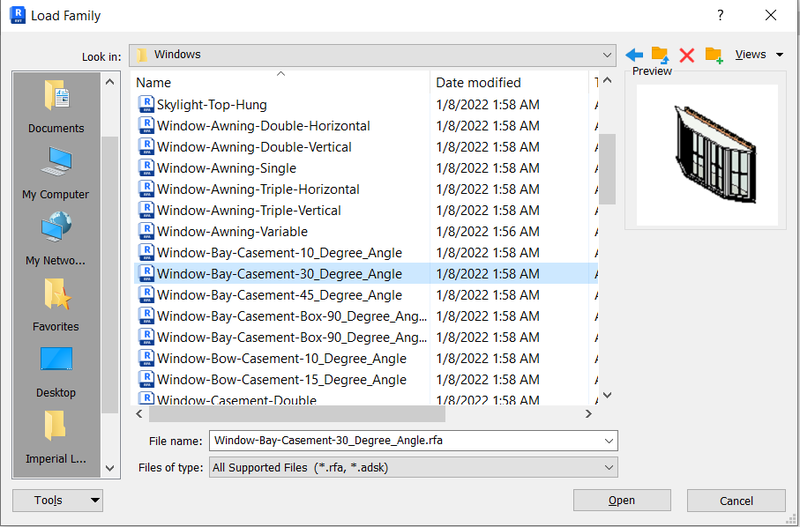This screenshot has width=800, height=527.
Task: Expand the File name combo box arrow
Action: [x=609, y=441]
